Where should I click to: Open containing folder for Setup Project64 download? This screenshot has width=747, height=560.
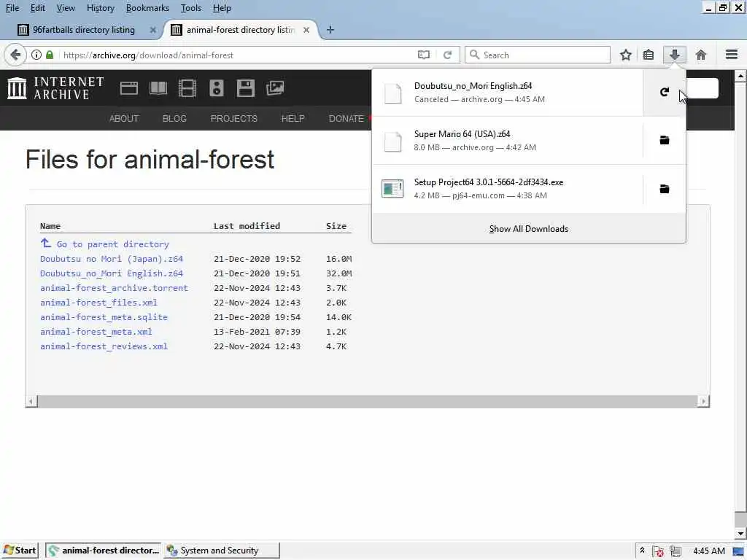664,189
